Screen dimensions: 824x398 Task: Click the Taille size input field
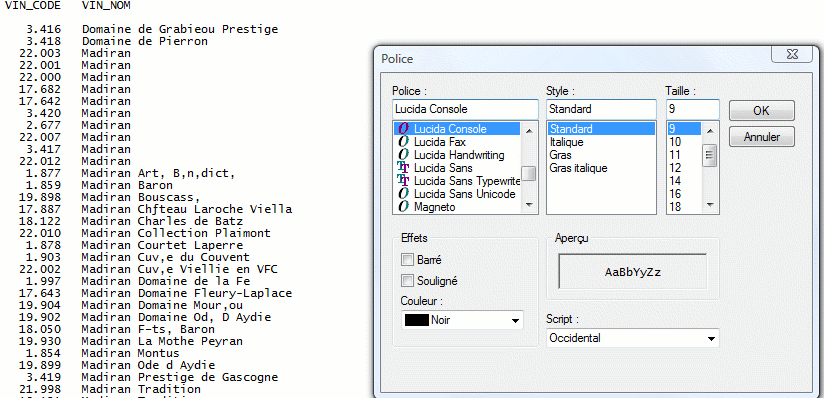tap(693, 109)
